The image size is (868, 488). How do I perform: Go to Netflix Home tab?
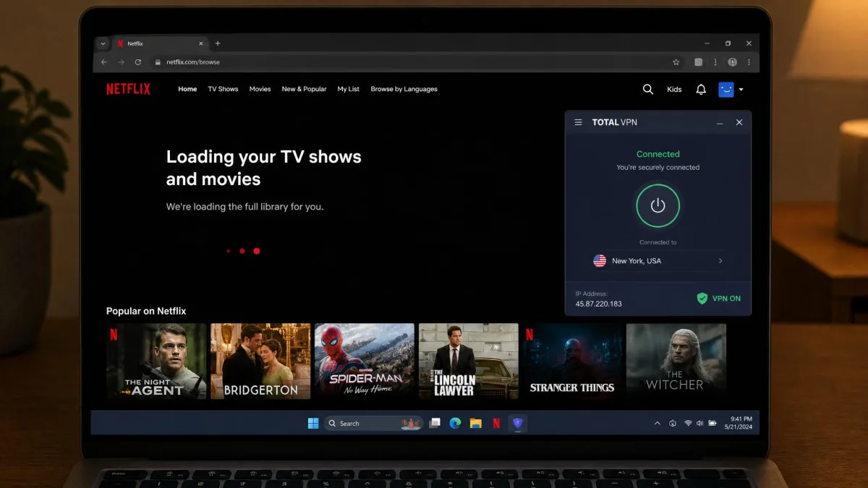click(x=187, y=89)
